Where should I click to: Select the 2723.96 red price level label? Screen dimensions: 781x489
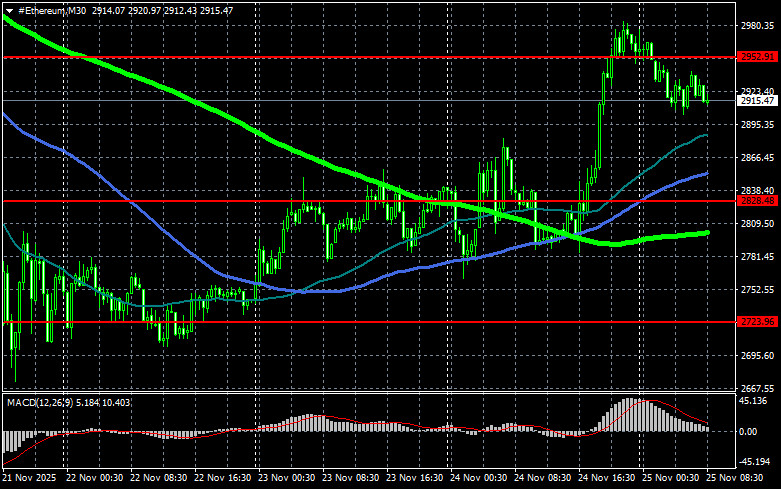coord(757,322)
